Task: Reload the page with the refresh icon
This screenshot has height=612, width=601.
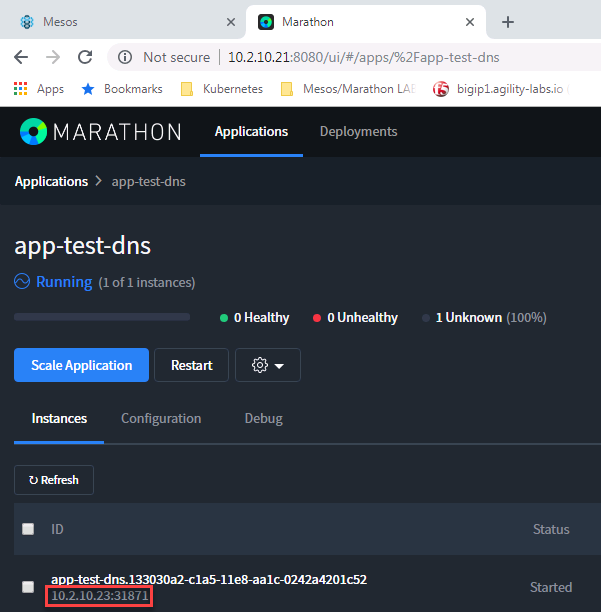Action: (85, 57)
